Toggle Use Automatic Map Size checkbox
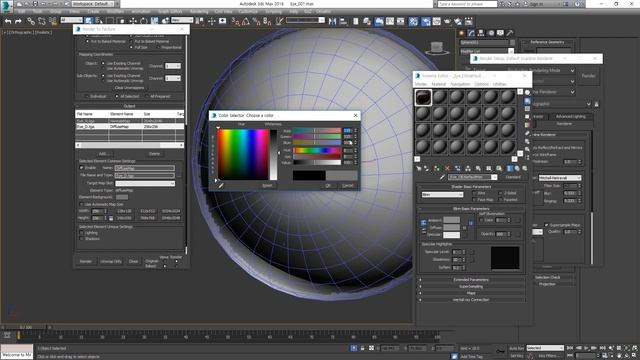 (81, 204)
